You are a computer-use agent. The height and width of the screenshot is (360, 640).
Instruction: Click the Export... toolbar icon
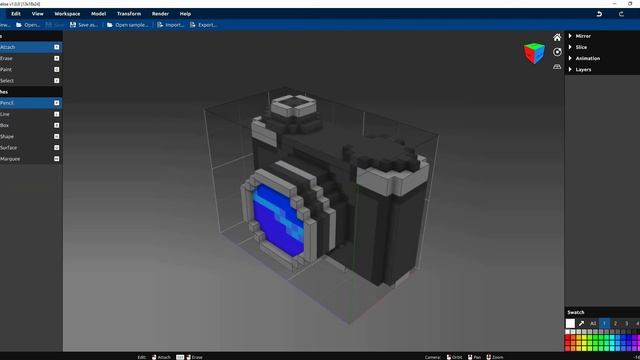[193, 25]
